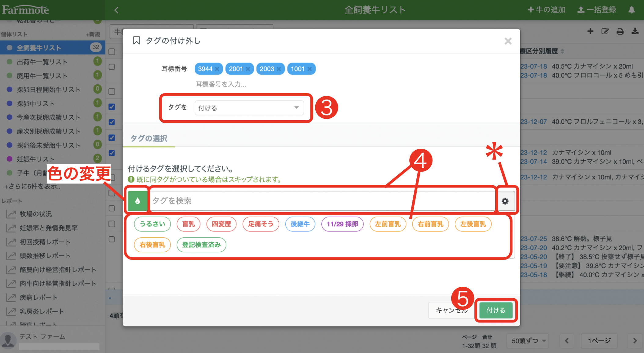Image resolution: width=644 pixels, height=353 pixels.
Task: Open the 50頭ずつ page size dropdown
Action: [x=528, y=341]
